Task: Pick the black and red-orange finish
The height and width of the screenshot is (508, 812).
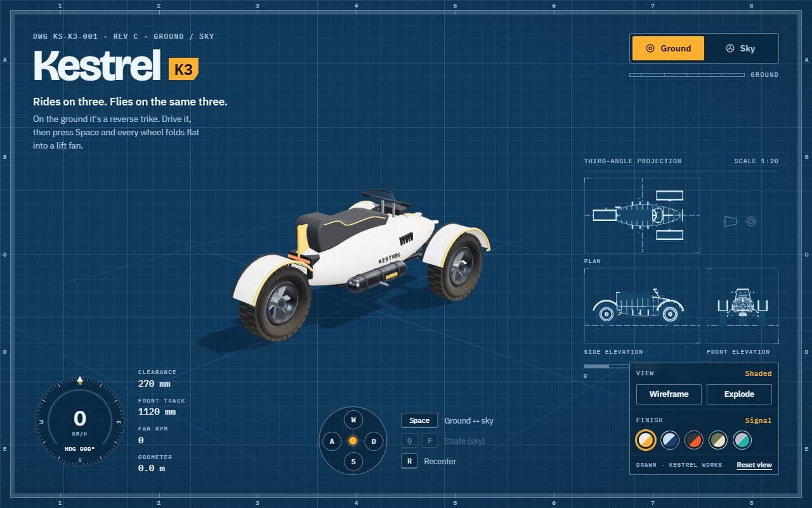Action: coord(694,440)
